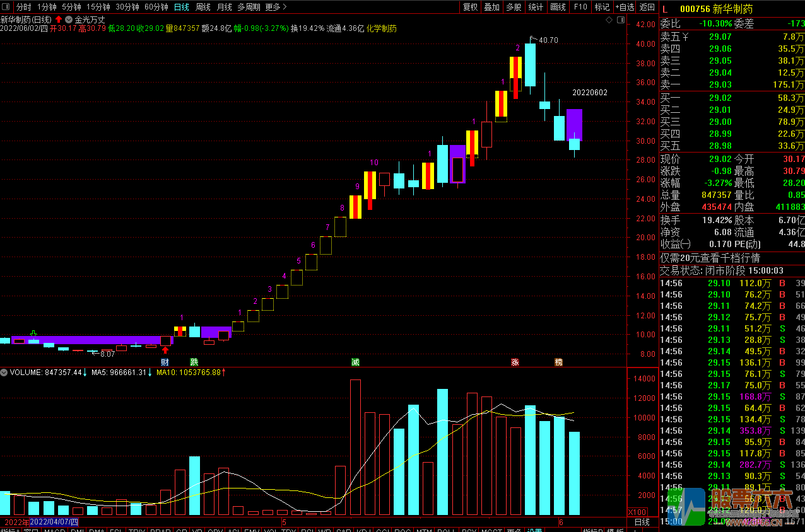
Task: Click the 统计 statistics button
Action: 536,7
